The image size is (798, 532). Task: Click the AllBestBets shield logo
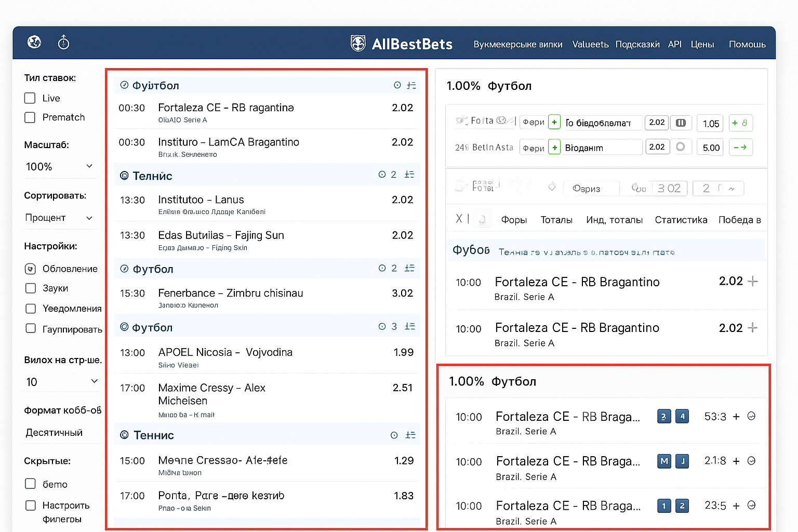[358, 44]
